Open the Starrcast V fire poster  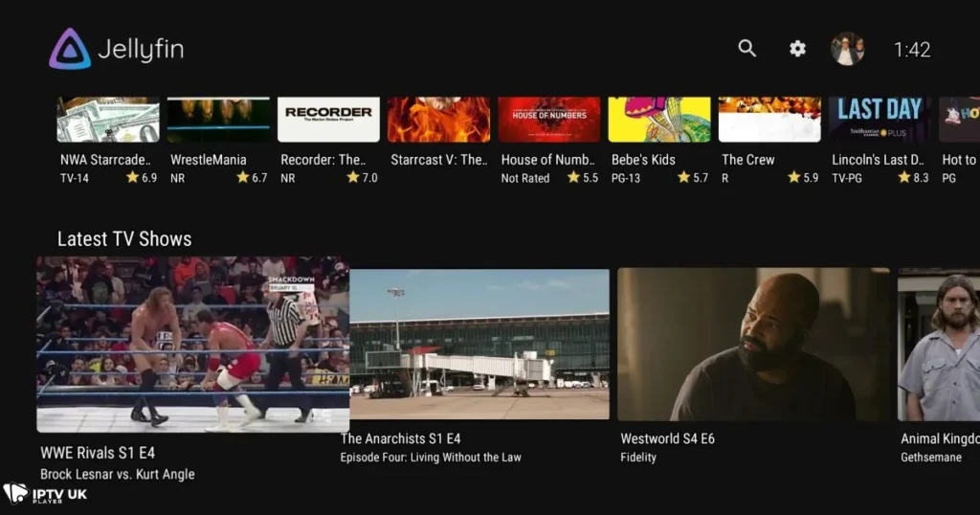click(438, 120)
